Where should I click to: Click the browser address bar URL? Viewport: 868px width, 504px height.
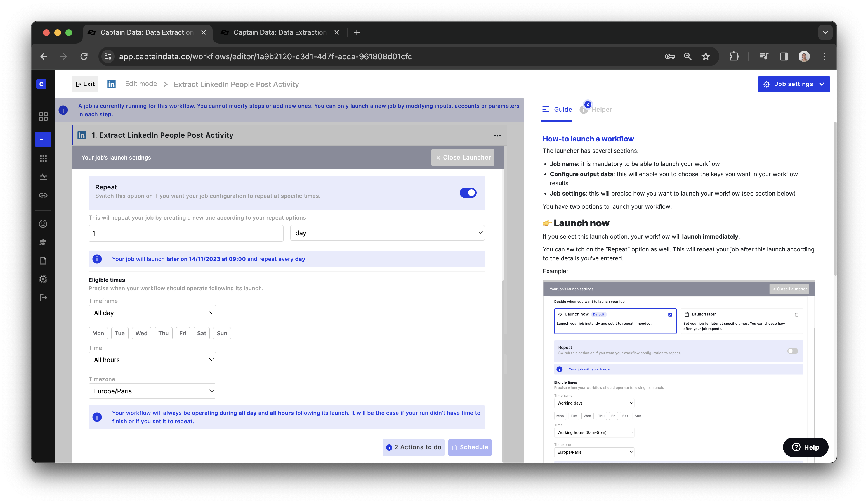[266, 56]
